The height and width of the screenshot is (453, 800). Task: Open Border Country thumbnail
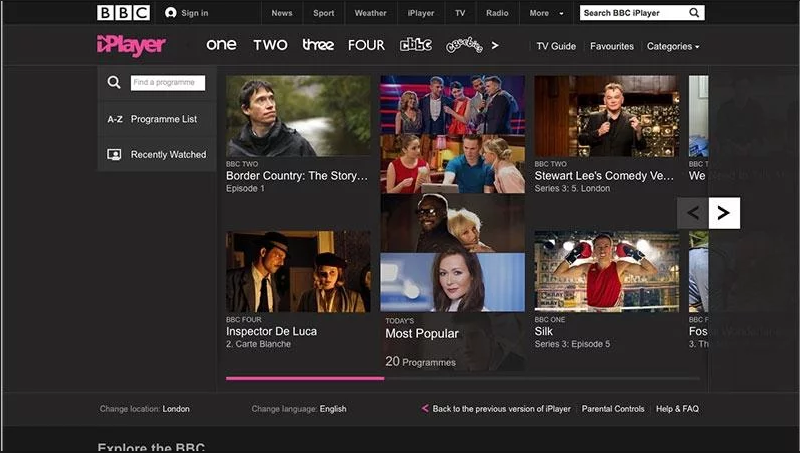[x=298, y=116]
